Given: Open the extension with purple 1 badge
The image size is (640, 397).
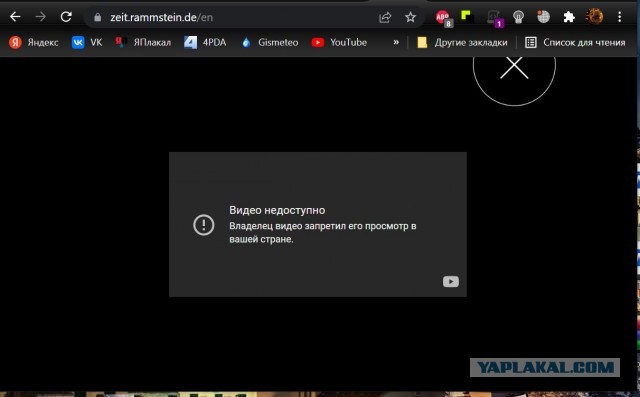Looking at the screenshot, I should pyautogui.click(x=495, y=18).
